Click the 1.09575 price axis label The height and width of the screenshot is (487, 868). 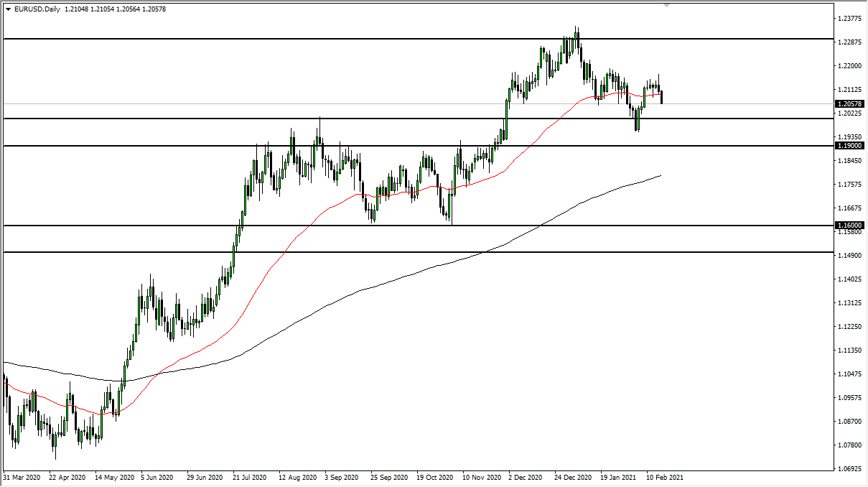[x=850, y=398]
